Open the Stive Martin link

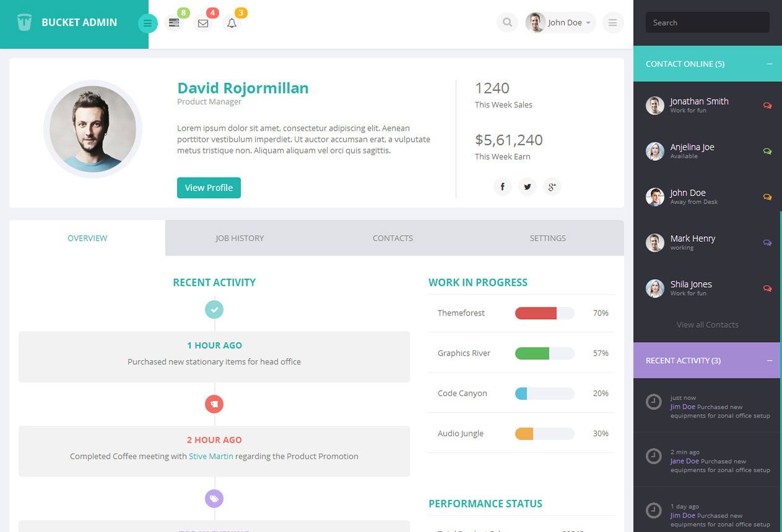[211, 457]
